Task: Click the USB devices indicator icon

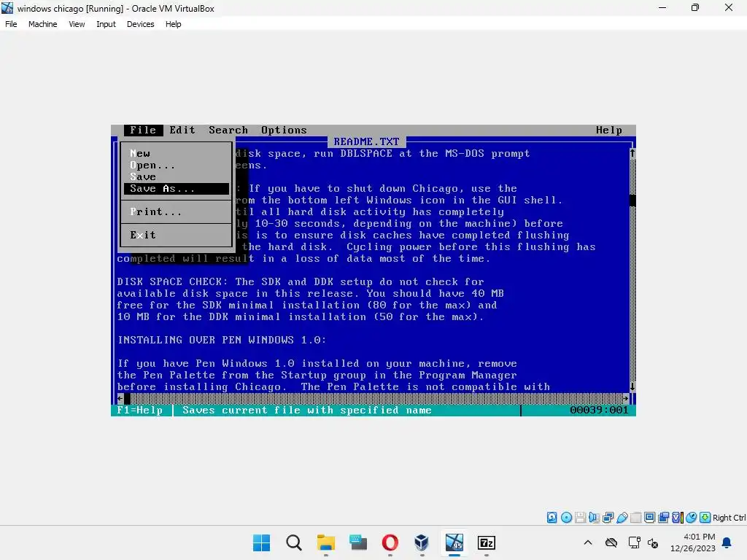Action: [622, 518]
